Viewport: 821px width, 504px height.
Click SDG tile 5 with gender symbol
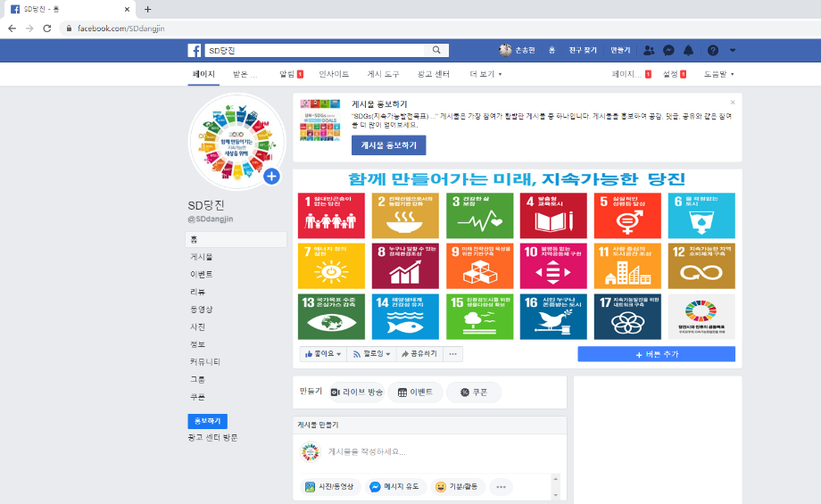(627, 215)
